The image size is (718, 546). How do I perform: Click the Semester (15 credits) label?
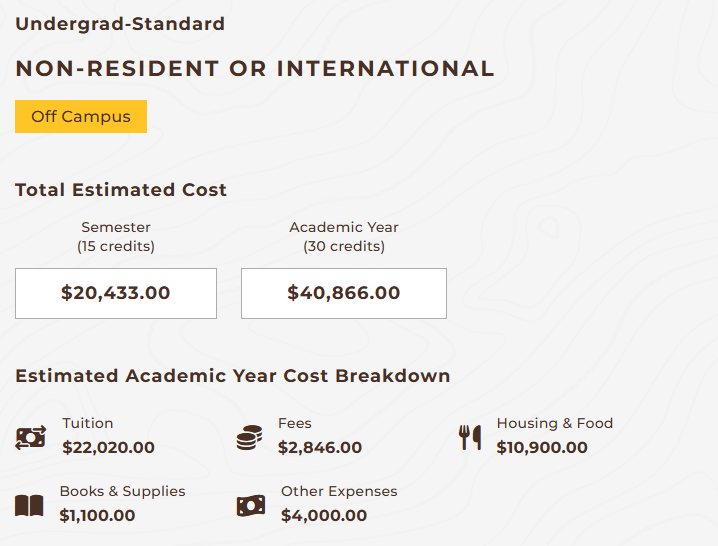[116, 237]
